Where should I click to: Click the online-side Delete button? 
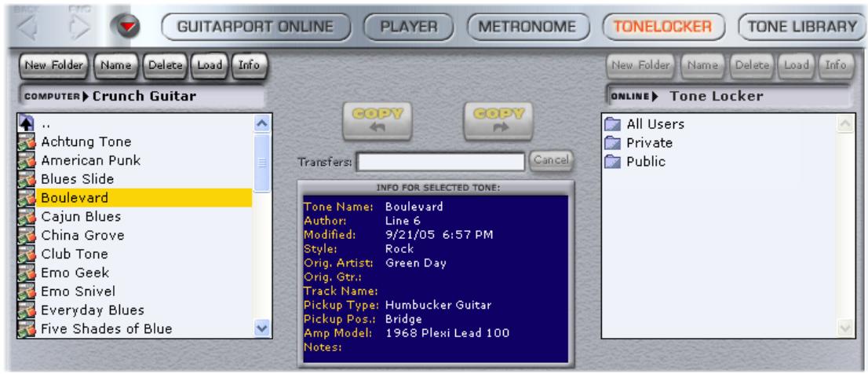click(x=753, y=65)
